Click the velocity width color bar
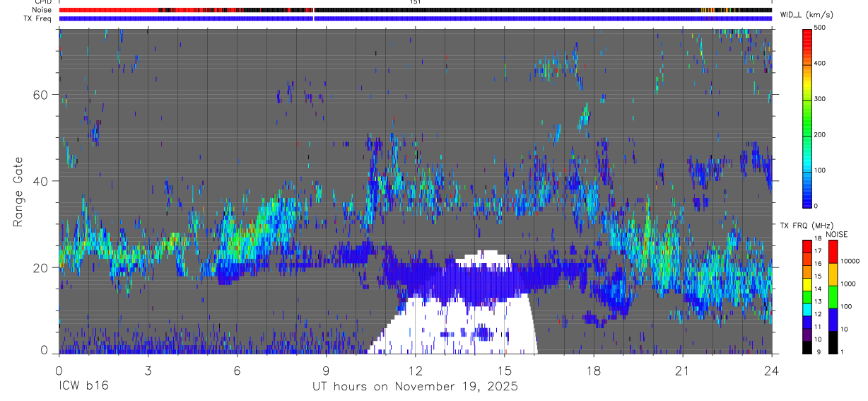This screenshot has height=401, width=868. point(807,117)
